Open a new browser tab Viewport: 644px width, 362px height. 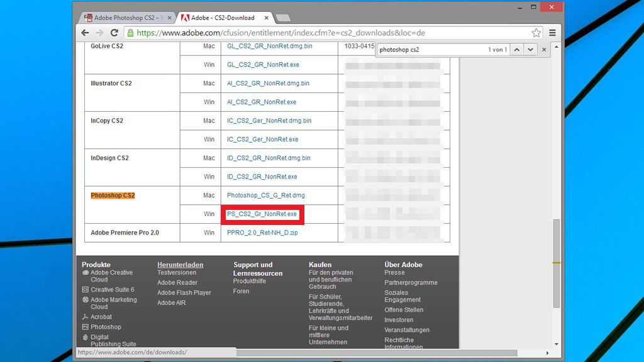click(x=282, y=18)
